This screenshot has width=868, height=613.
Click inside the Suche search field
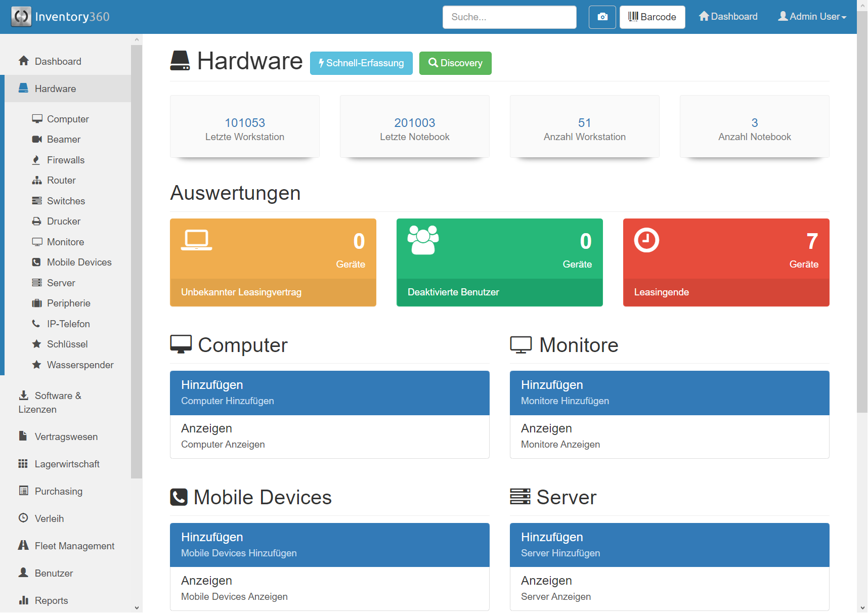pos(509,17)
